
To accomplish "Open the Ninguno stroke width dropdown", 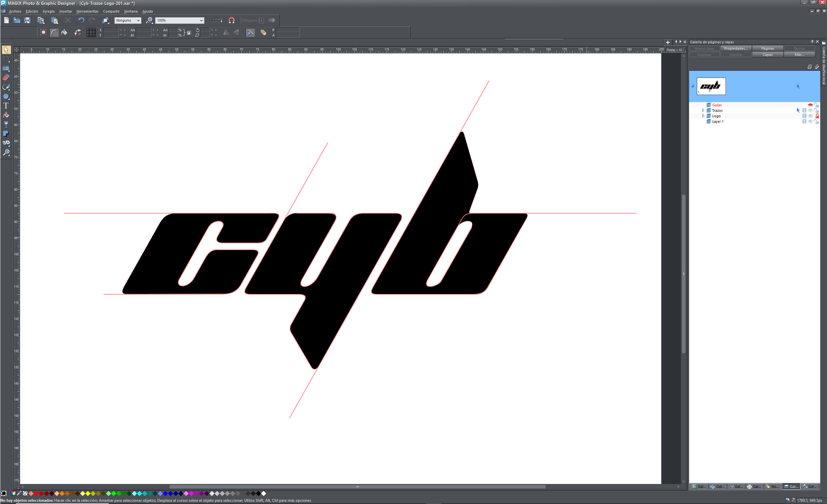I will click(138, 20).
